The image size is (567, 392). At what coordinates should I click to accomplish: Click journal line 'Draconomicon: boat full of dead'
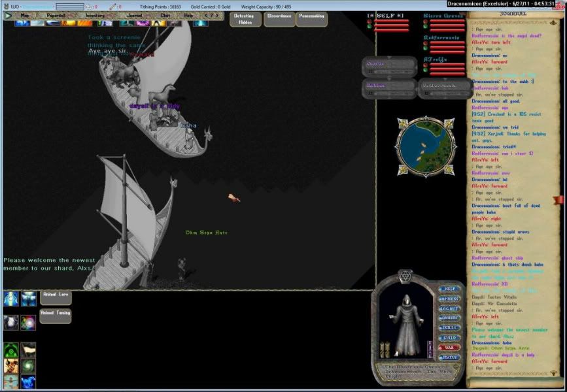pos(506,206)
